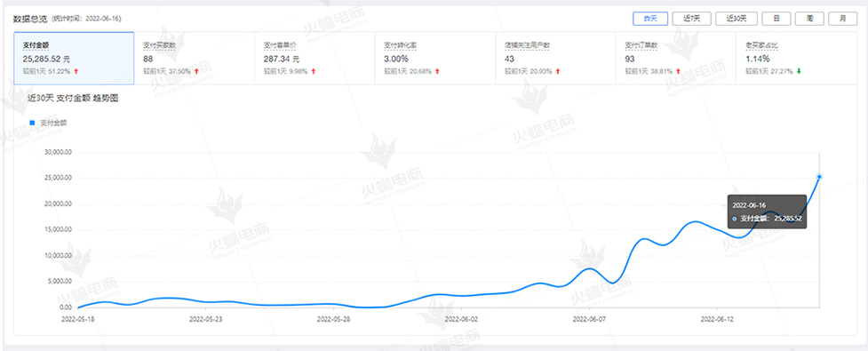
Task: Switch to 近7天 time range
Action: tap(692, 19)
